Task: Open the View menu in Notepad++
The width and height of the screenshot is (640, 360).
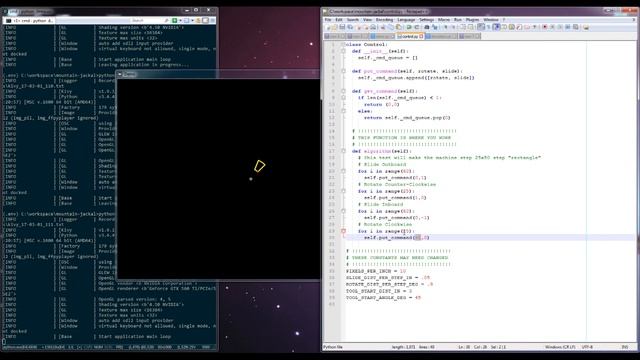Action: click(x=367, y=20)
